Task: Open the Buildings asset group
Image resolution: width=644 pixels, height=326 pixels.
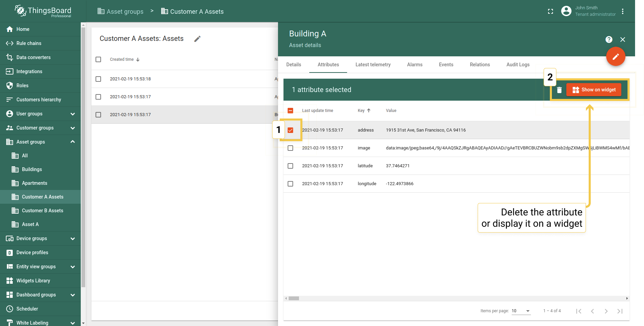Action: [x=40, y=169]
